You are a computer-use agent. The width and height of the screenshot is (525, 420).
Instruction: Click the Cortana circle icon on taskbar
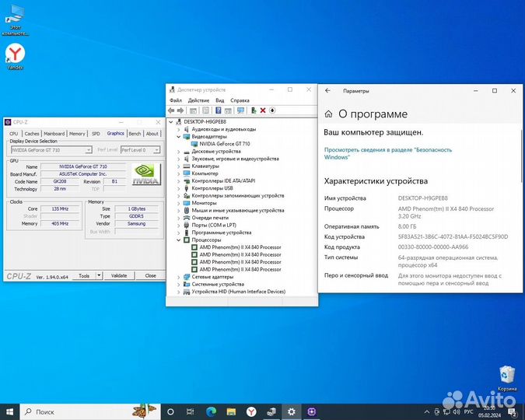[170, 411]
